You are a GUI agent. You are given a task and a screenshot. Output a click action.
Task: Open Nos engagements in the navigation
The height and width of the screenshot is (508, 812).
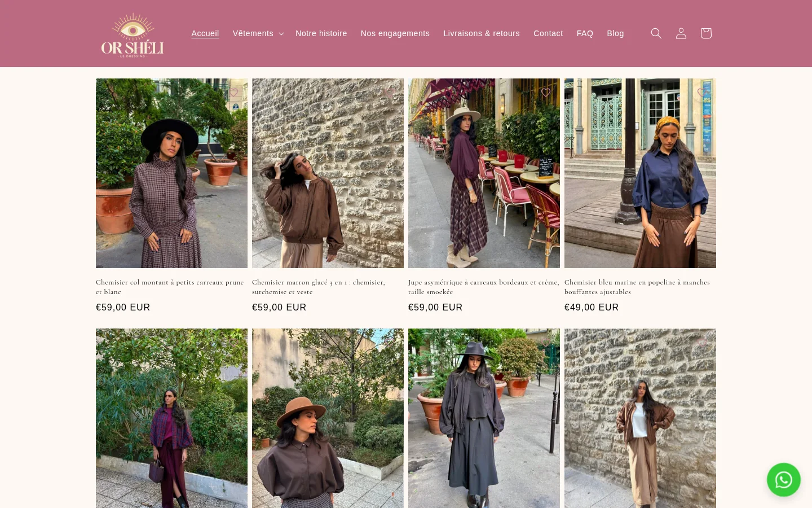(395, 33)
